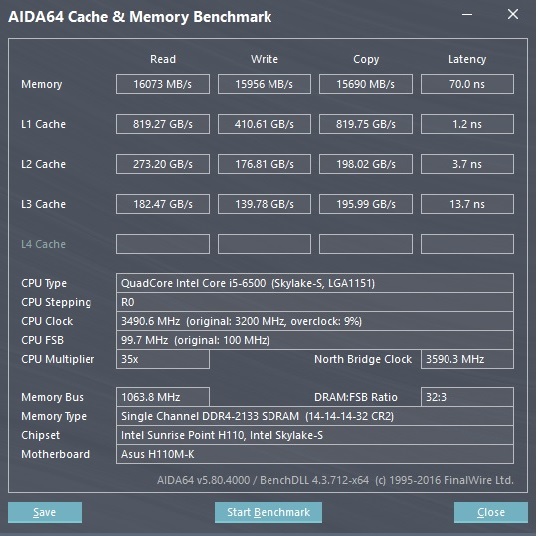
Task: Click the CPU Stepping value R0
Action: (315, 302)
